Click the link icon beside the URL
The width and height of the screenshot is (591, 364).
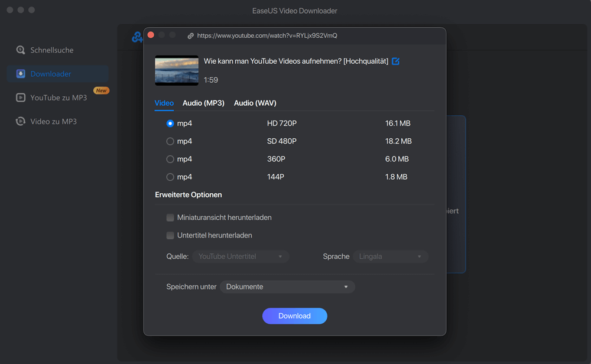click(x=190, y=36)
